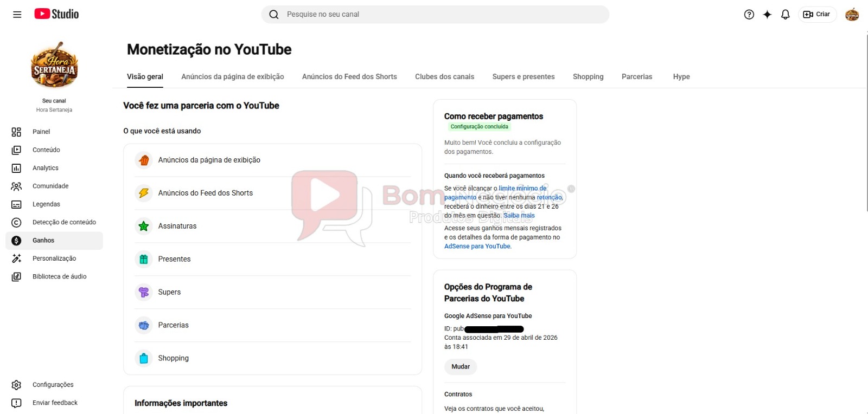This screenshot has width=868, height=414.
Task: Click the Biblioteca de áudio label
Action: 60,277
